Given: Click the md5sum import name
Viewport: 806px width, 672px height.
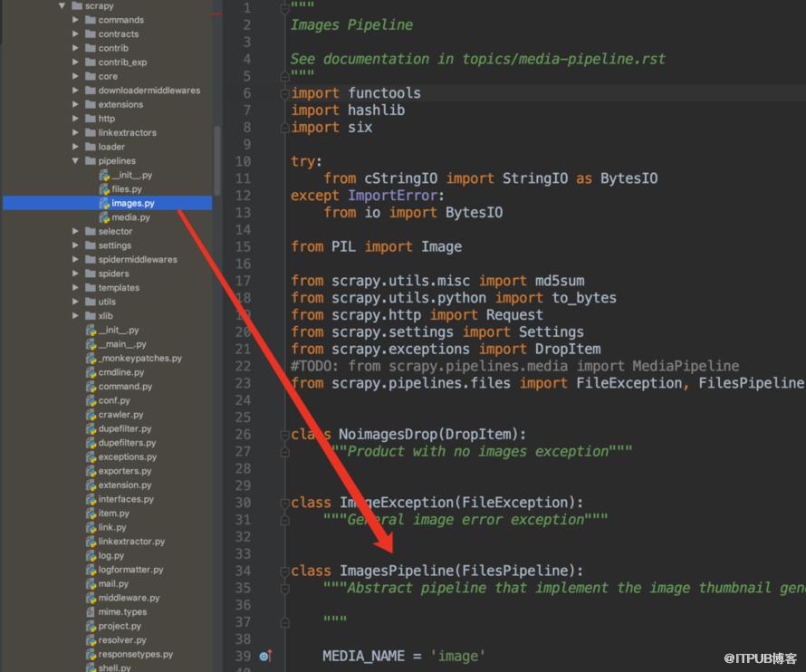Looking at the screenshot, I should point(560,281).
